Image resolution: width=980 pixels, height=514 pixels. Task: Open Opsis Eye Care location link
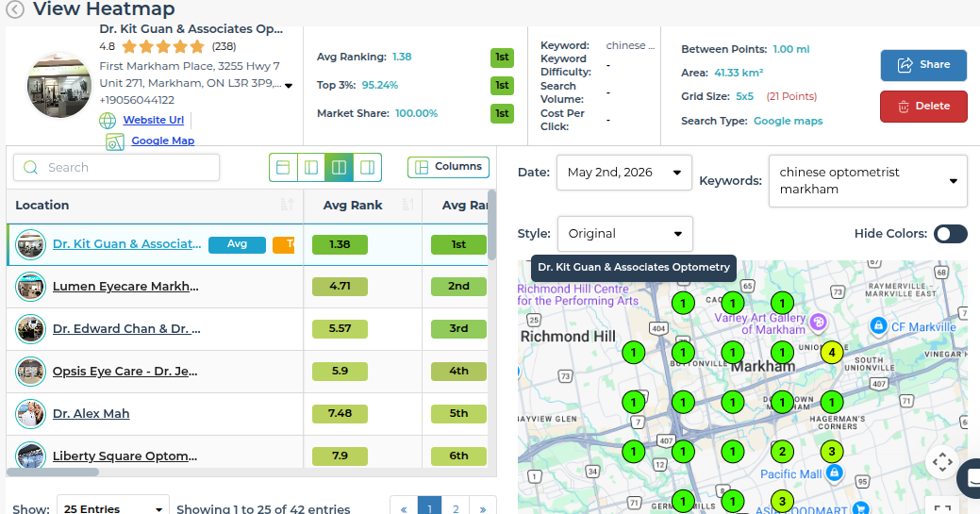(125, 372)
